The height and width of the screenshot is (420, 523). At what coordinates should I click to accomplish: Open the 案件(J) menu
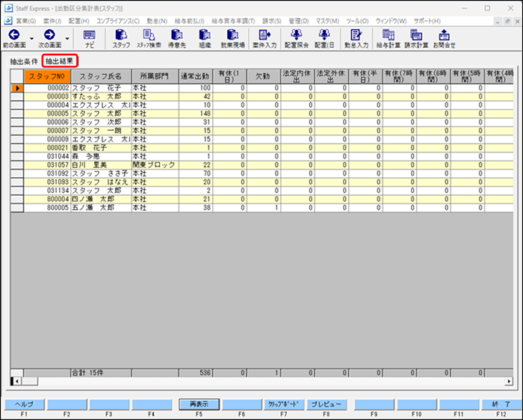pos(52,21)
